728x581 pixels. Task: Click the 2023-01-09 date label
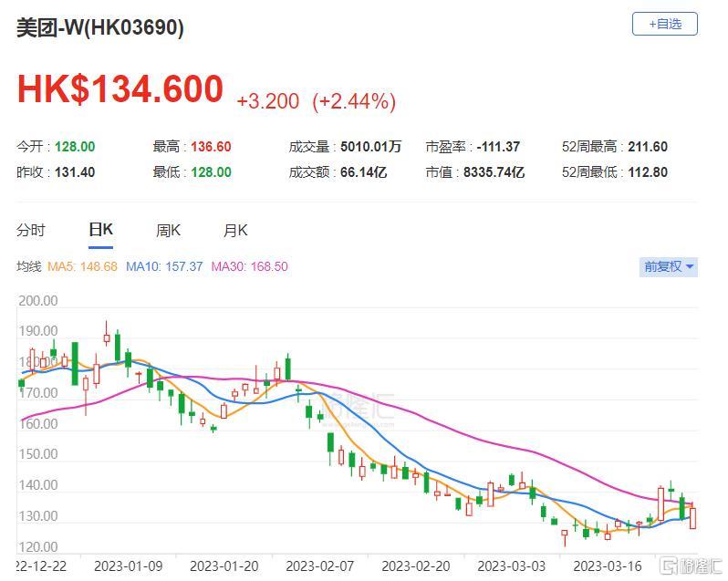128,566
